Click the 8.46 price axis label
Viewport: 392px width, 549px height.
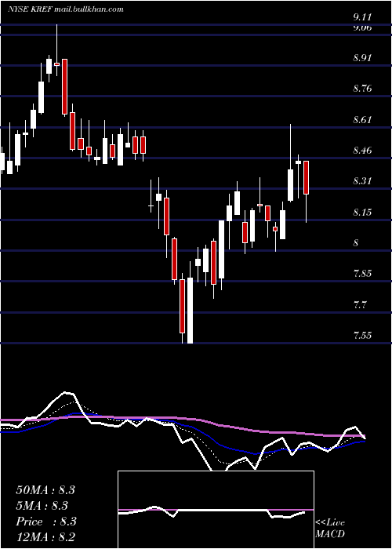click(362, 151)
